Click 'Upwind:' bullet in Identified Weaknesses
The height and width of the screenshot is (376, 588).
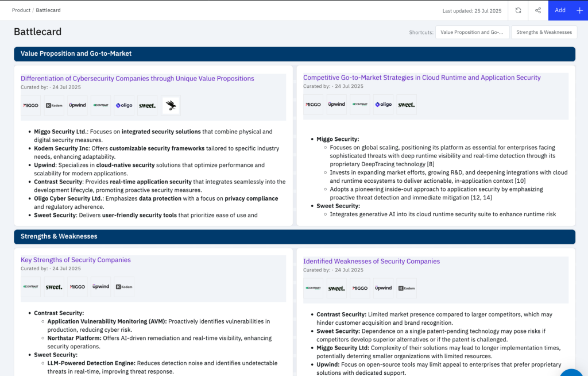click(328, 365)
